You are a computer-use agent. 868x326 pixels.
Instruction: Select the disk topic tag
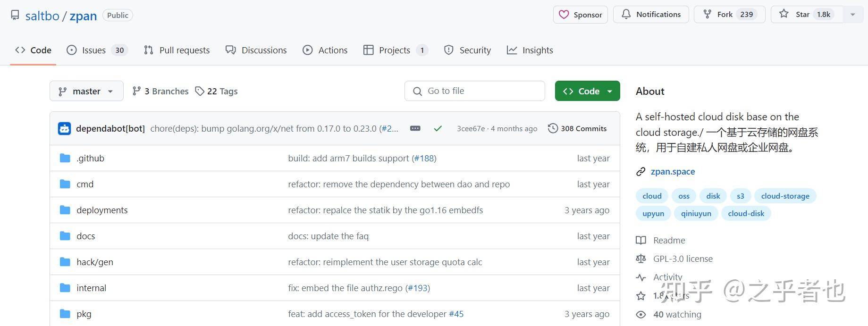713,196
